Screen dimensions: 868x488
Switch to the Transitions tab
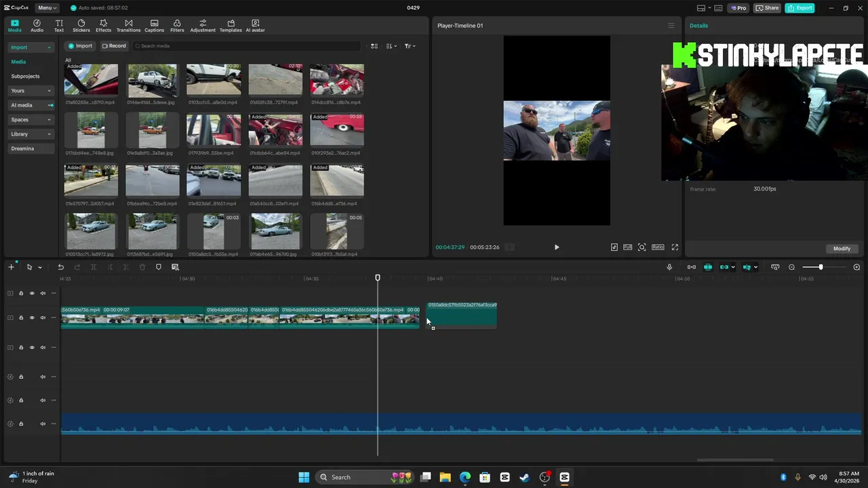128,26
